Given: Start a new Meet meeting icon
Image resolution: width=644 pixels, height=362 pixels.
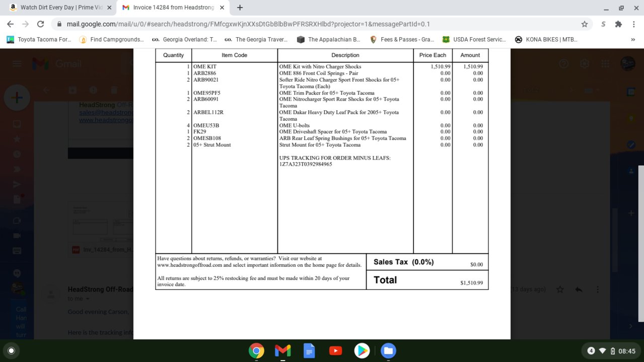Looking at the screenshot, I should click(17, 236).
